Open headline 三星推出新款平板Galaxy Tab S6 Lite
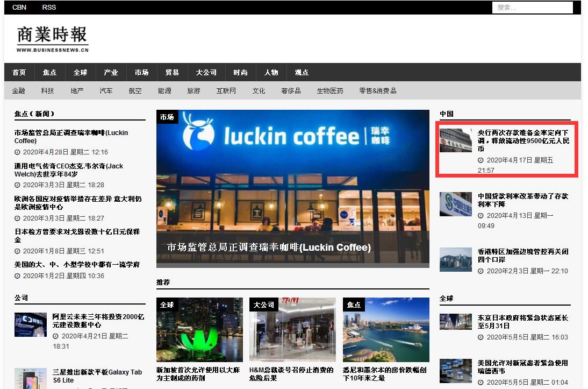Image resolution: width=588 pixels, height=389 pixels. 97,376
